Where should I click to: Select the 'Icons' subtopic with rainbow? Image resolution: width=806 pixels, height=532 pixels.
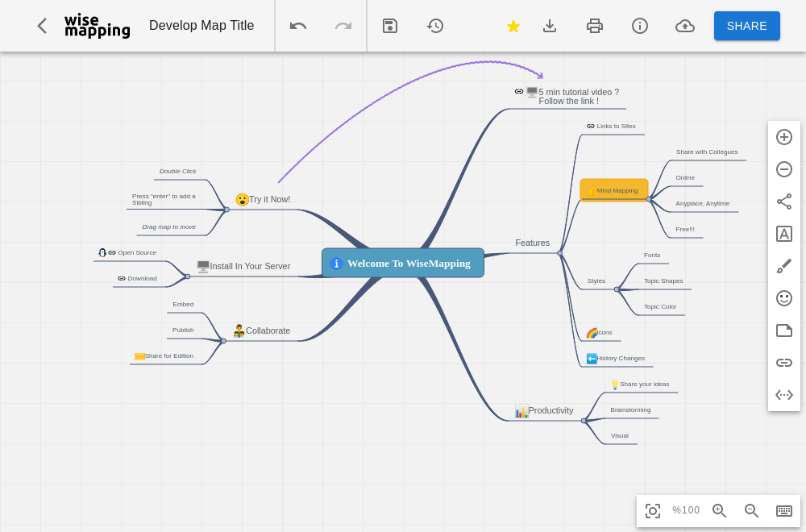click(x=600, y=333)
